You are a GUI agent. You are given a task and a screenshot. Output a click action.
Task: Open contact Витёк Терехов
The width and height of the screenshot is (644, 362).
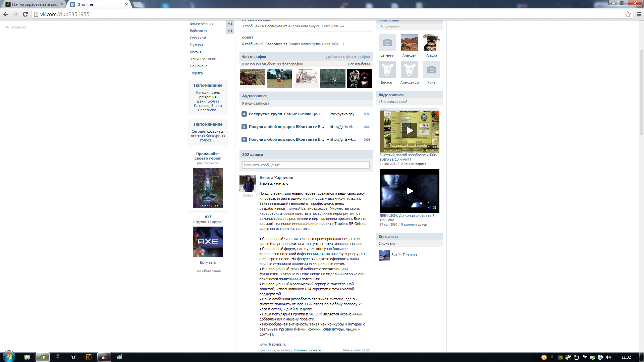pos(404,255)
